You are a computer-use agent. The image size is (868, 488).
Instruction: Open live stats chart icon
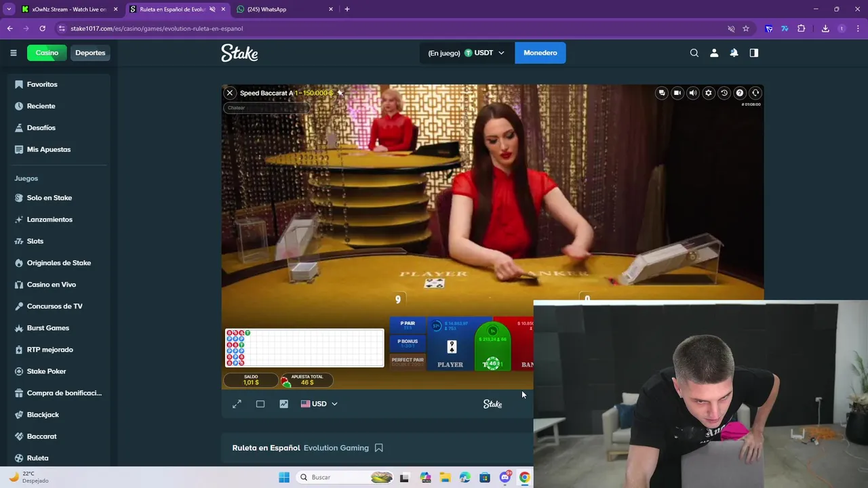283,404
